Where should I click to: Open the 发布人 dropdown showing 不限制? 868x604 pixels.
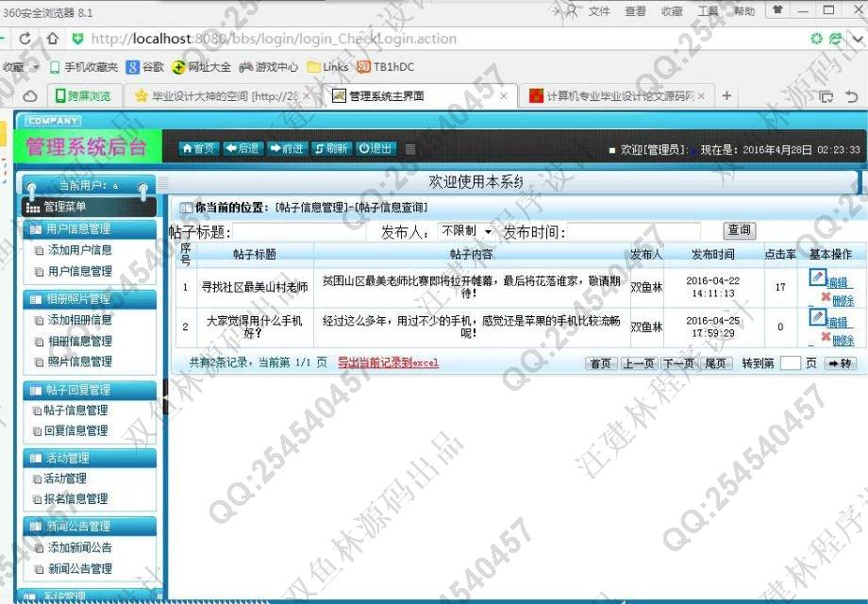pos(466,231)
